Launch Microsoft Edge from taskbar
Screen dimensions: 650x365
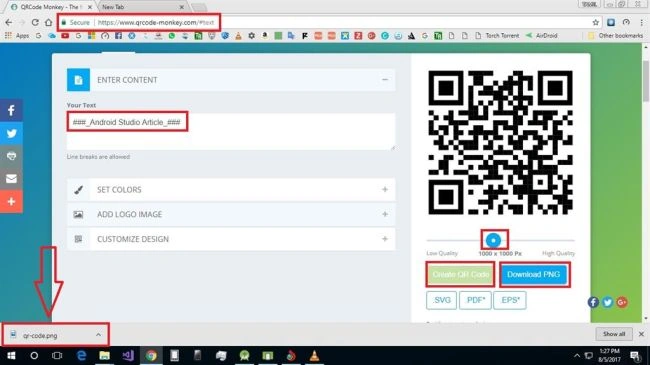82,355
